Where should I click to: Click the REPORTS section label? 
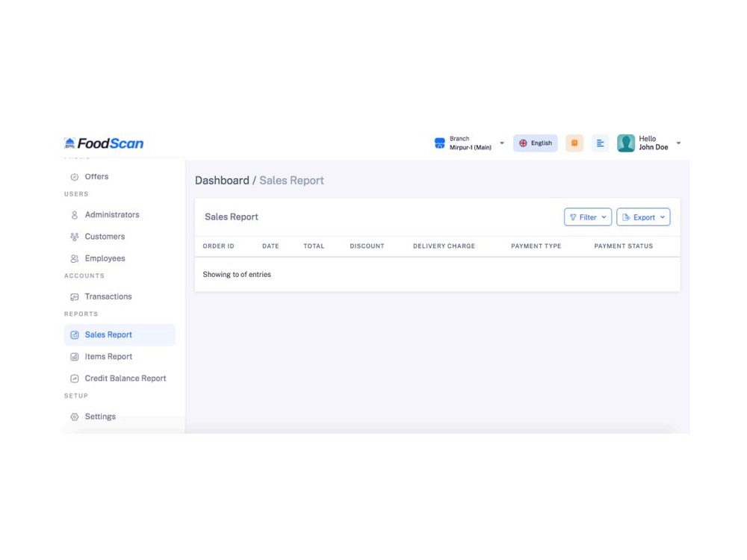point(81,314)
